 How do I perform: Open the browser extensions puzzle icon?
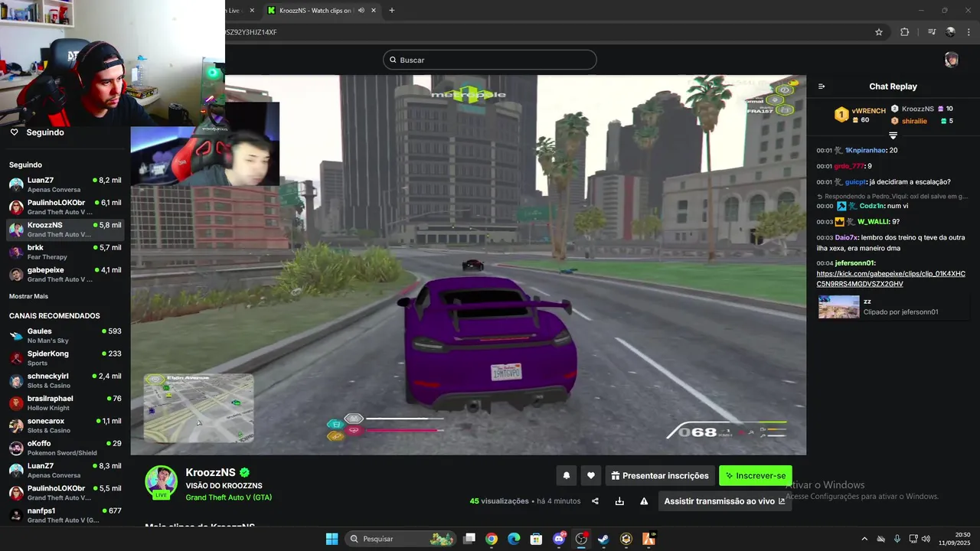(x=904, y=32)
